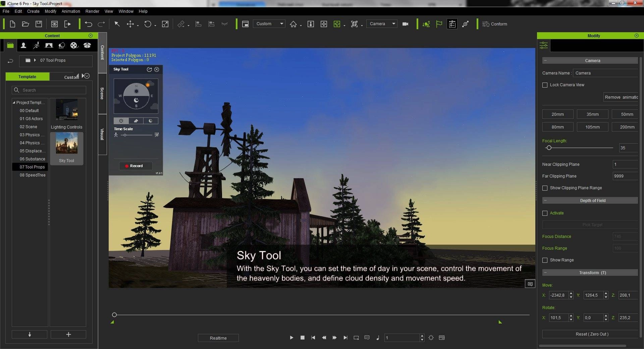Enable Show Clipping Plane Range checkbox
644x349 pixels.
pyautogui.click(x=545, y=188)
